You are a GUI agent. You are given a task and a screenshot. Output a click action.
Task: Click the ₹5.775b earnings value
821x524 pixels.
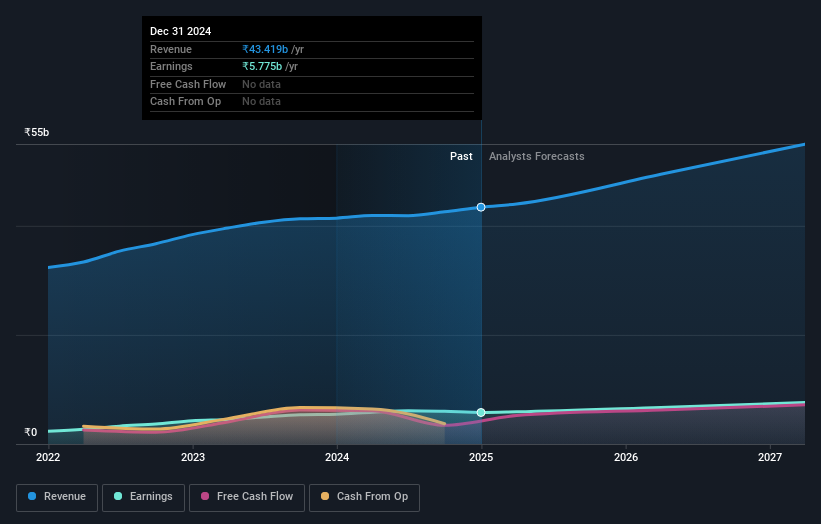(262, 66)
